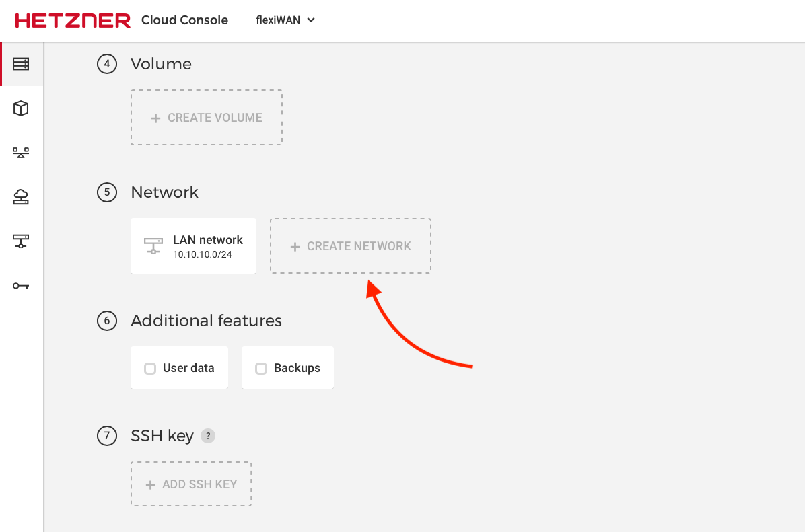This screenshot has height=532, width=805.
Task: Click the Create Network button
Action: tap(350, 246)
